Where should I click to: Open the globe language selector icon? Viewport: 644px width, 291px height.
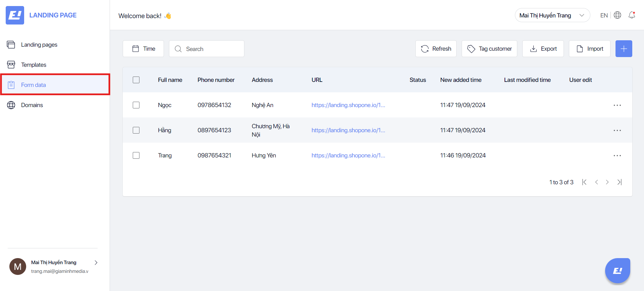click(x=618, y=15)
